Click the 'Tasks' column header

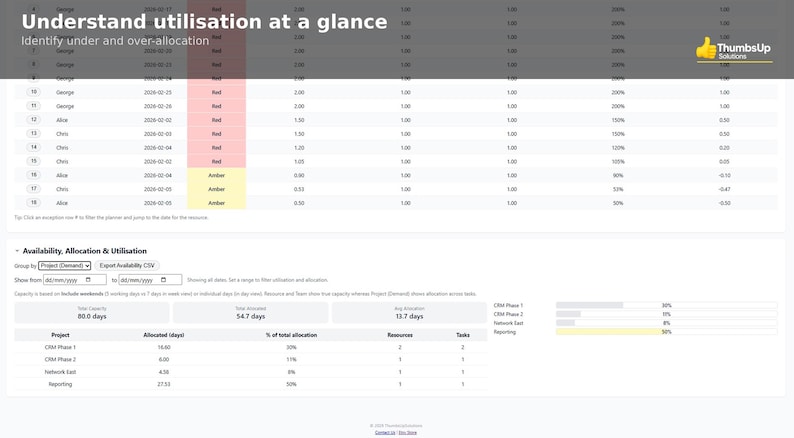[463, 335]
